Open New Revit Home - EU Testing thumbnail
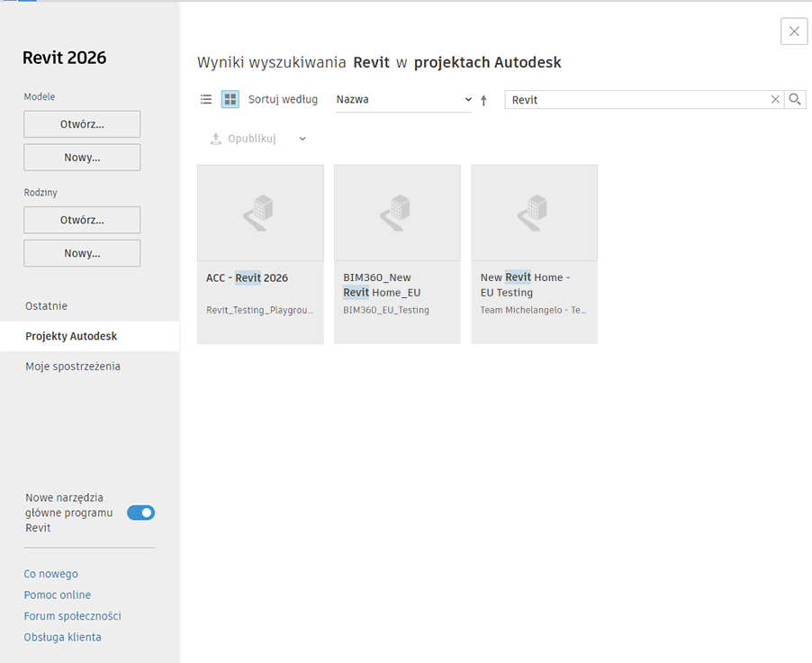The width and height of the screenshot is (812, 663). tap(535, 213)
